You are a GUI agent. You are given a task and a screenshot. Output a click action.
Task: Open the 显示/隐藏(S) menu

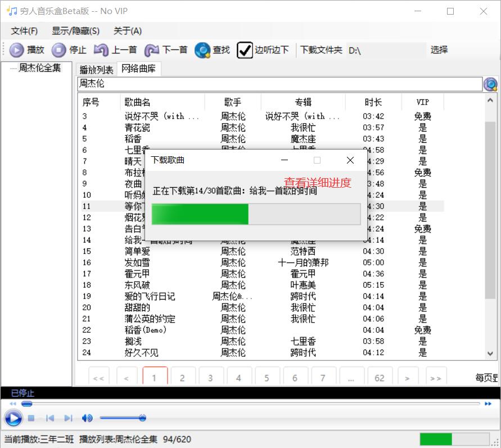coord(76,31)
